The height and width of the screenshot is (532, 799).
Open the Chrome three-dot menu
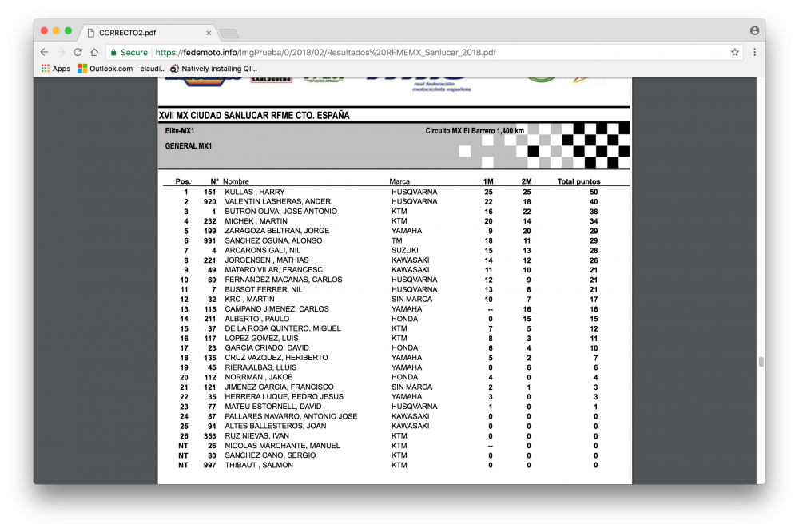tap(755, 52)
